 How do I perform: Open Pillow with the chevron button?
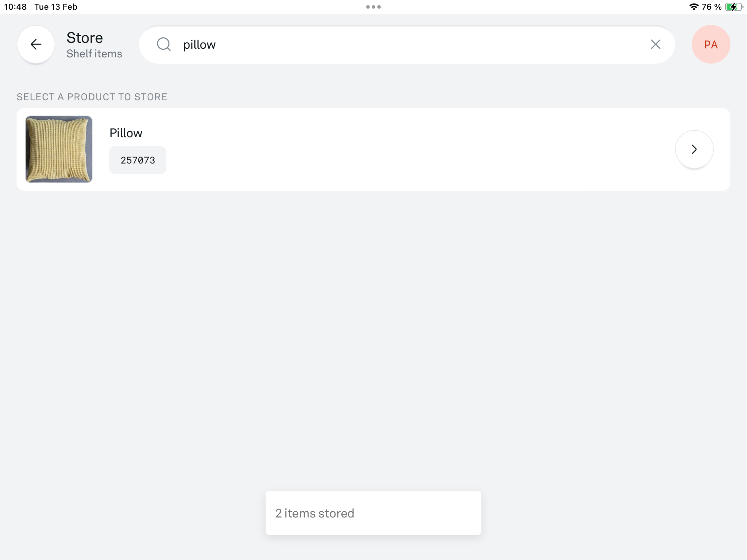point(694,149)
